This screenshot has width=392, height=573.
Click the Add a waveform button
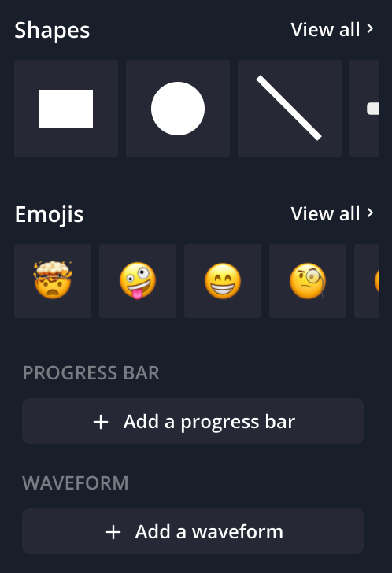point(193,531)
